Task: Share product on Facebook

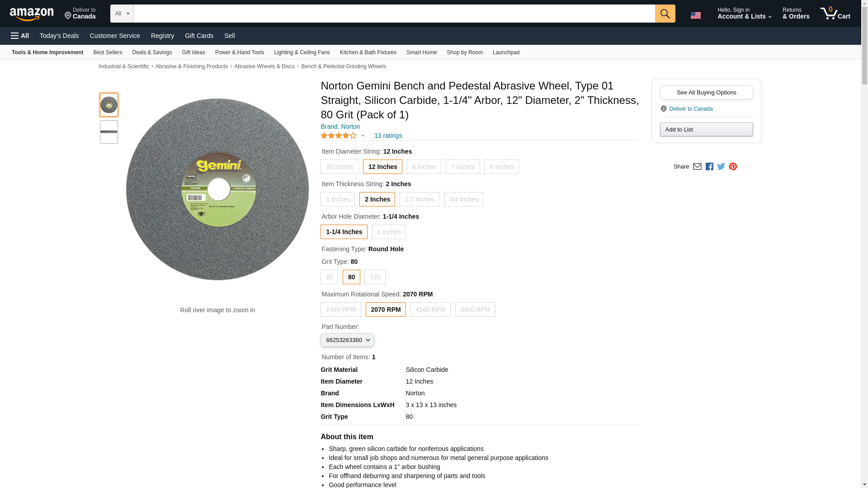Action: click(709, 167)
